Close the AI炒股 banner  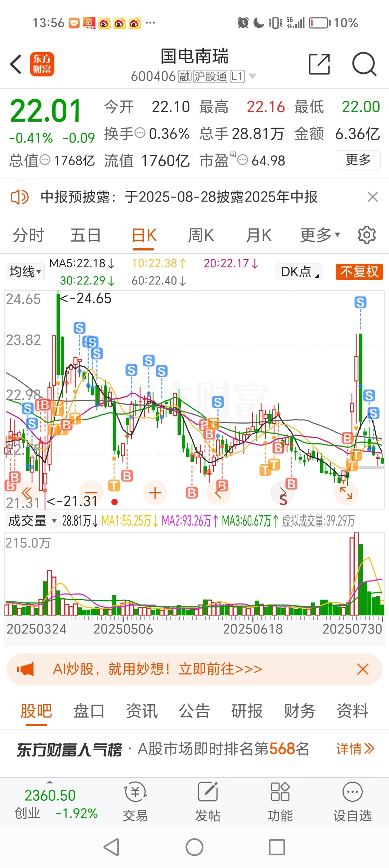(363, 669)
